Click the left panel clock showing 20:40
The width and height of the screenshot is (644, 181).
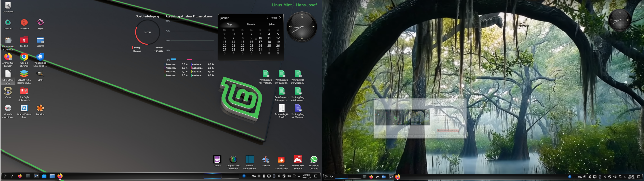point(306,176)
